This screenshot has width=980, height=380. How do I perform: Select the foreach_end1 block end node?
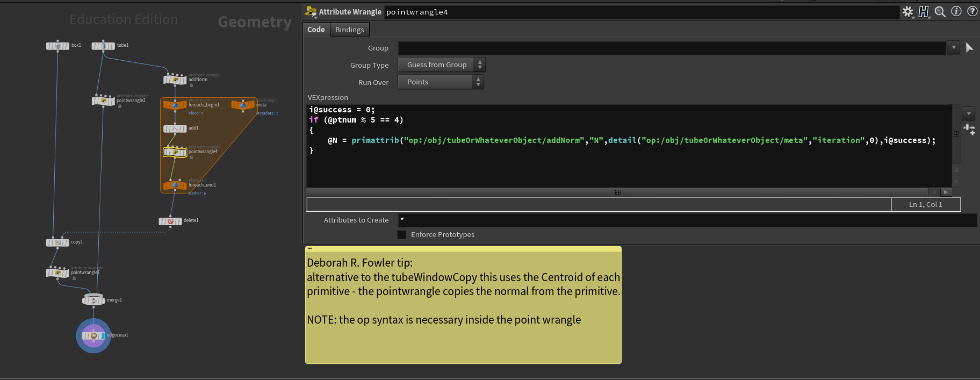click(x=175, y=185)
